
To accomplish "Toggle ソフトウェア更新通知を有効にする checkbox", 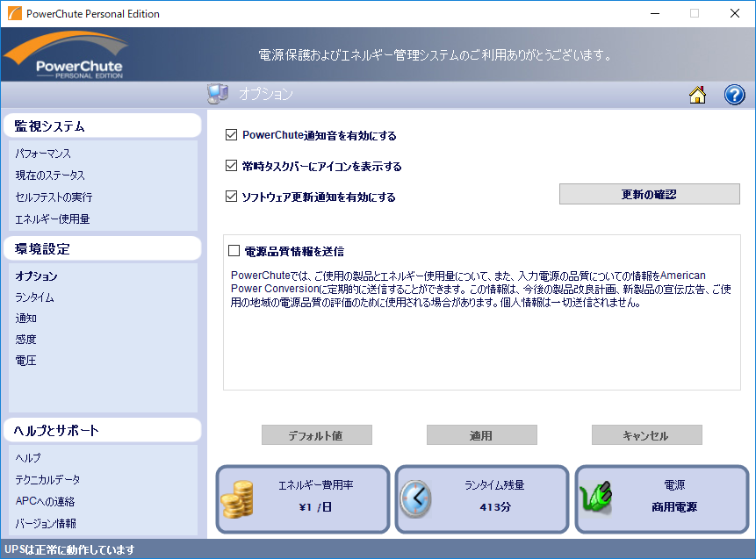I will coord(232,197).
